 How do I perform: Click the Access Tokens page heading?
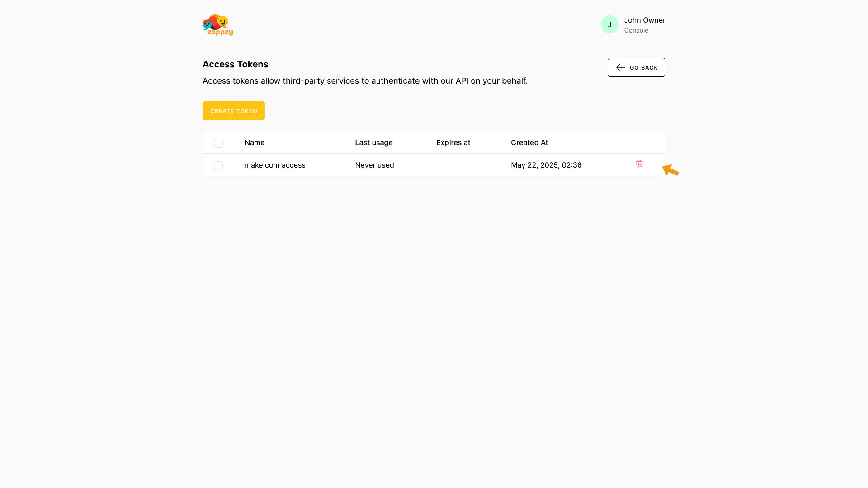click(x=235, y=64)
